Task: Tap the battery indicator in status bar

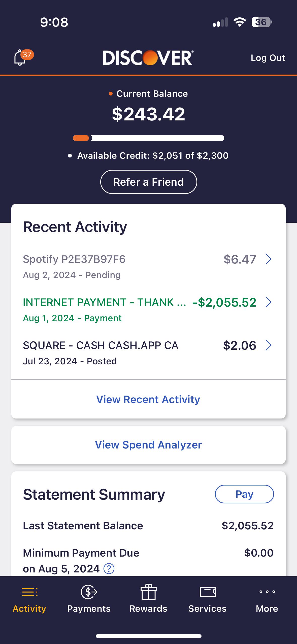Action: [261, 22]
